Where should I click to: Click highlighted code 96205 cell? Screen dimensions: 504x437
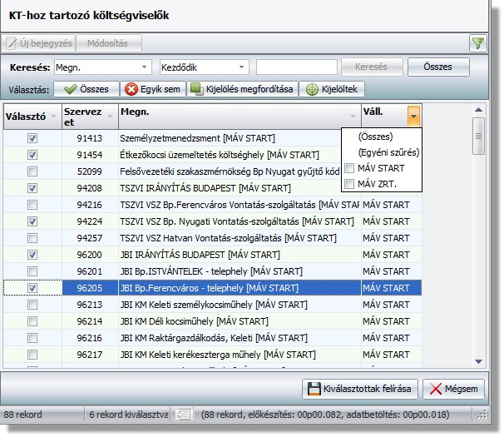90,288
